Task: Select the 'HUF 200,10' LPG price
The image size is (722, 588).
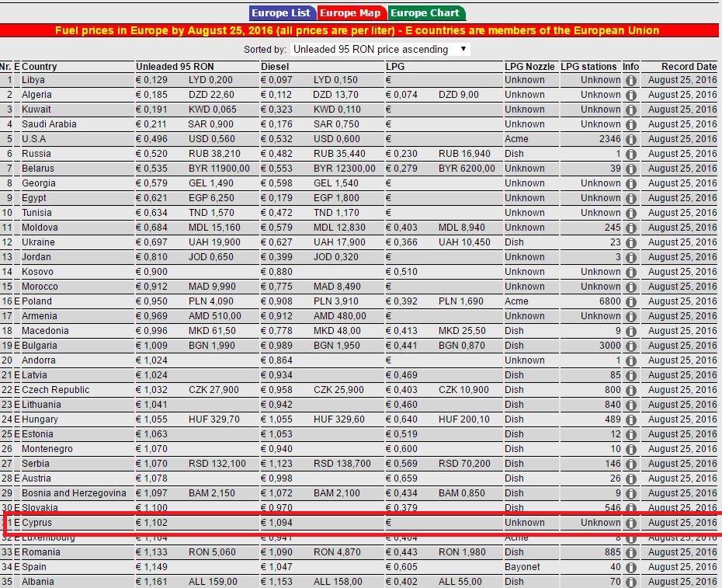Action: point(463,419)
